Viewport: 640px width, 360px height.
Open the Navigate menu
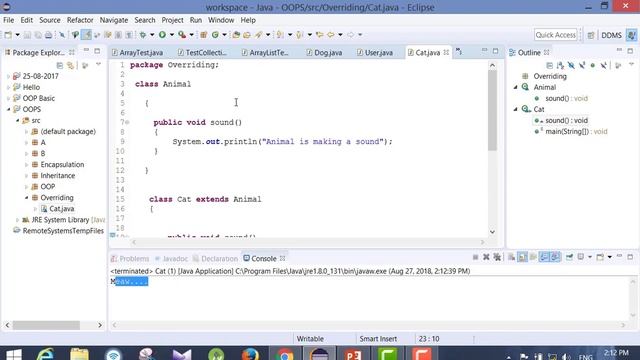(x=114, y=20)
